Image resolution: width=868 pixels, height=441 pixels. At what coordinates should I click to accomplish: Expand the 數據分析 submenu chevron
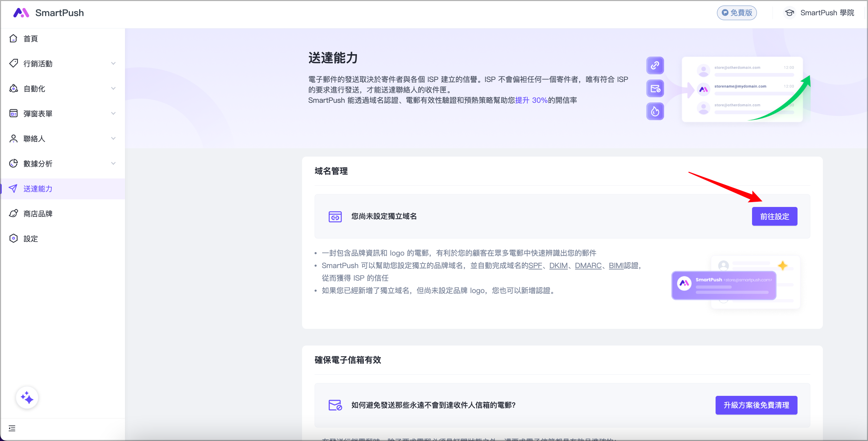coord(113,164)
